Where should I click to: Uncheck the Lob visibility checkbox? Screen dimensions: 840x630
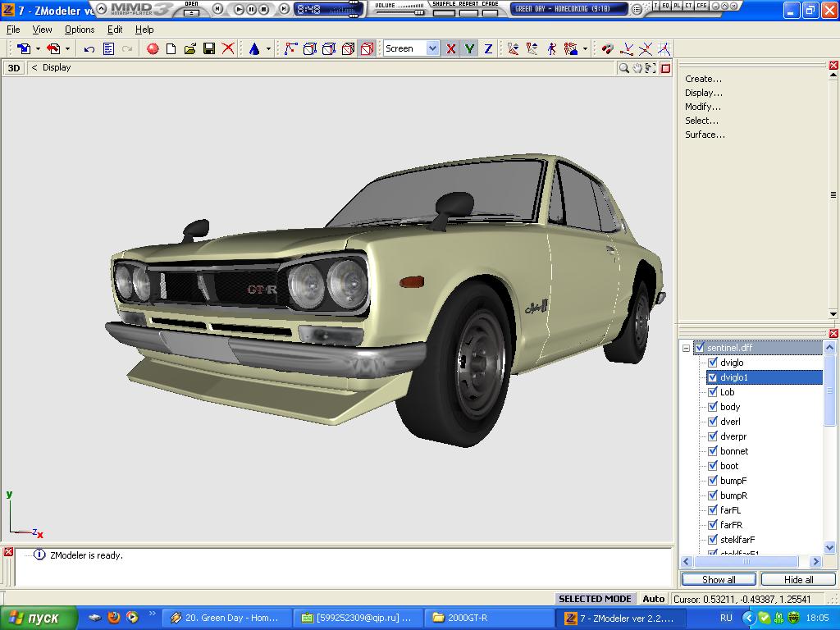click(713, 392)
